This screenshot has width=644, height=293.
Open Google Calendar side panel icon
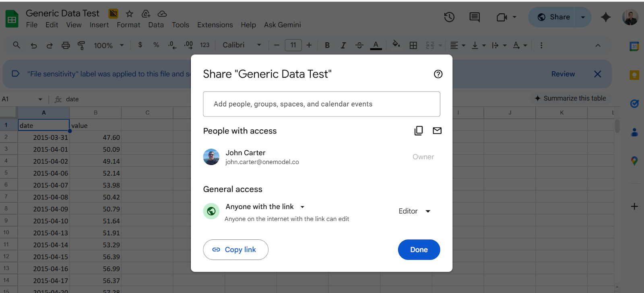tap(634, 46)
